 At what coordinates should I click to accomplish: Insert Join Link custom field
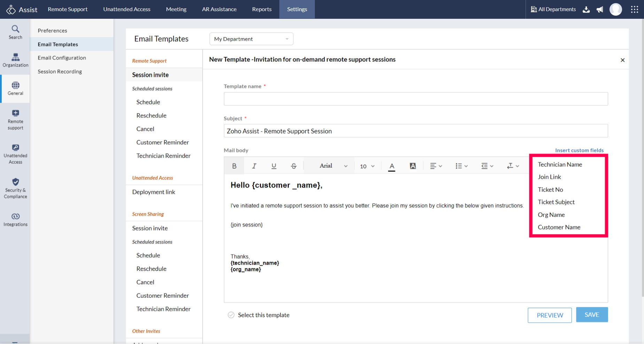click(x=549, y=177)
